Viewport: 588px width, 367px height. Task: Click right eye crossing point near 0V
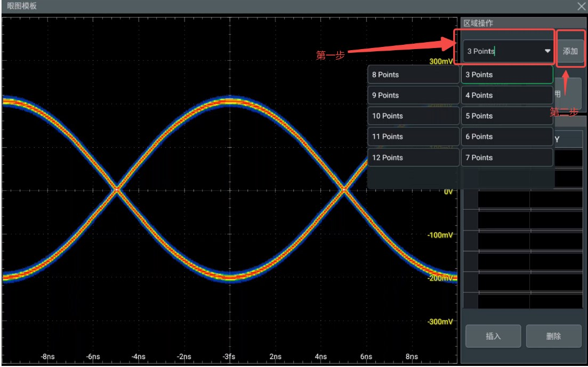(344, 190)
